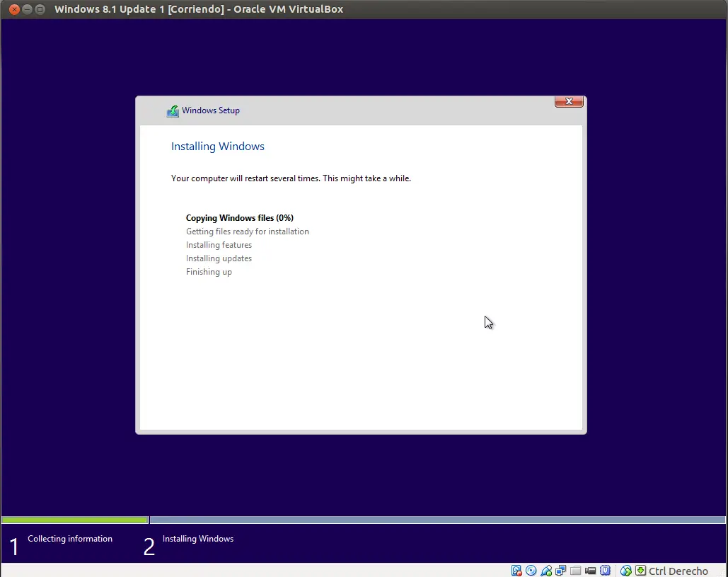The image size is (728, 577).
Task: Open the shared folders status icon
Action: tap(576, 571)
